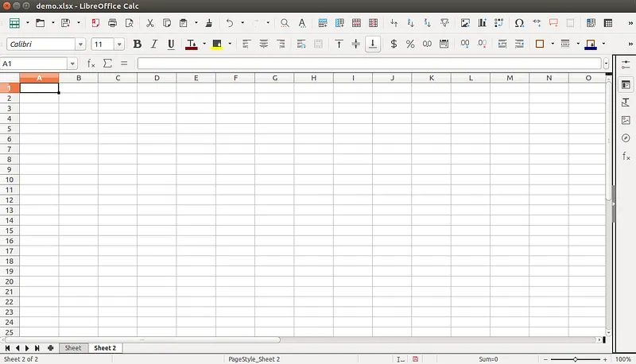Click the font color swatch

point(192,44)
